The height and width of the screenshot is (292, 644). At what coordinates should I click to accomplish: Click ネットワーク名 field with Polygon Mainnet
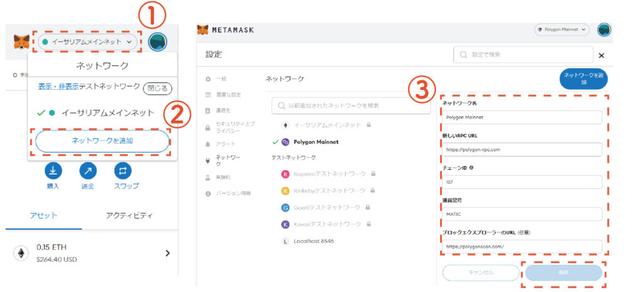(x=522, y=117)
